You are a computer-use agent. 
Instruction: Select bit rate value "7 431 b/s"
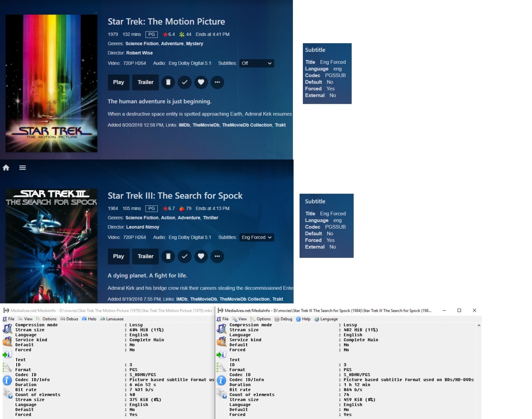tap(141, 390)
